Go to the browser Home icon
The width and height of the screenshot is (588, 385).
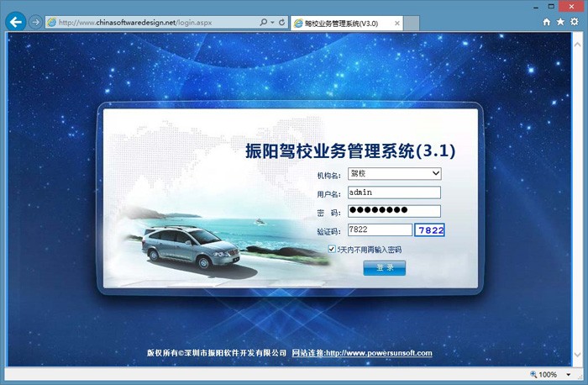click(x=547, y=22)
